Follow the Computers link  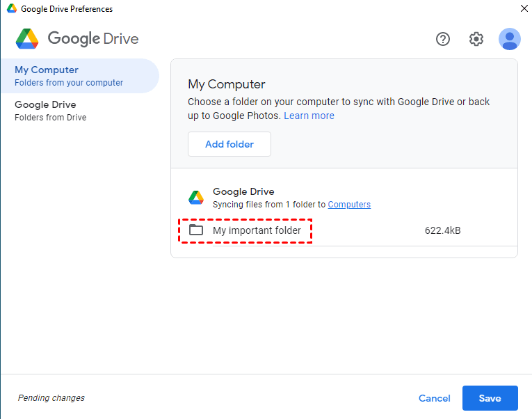[x=349, y=205]
